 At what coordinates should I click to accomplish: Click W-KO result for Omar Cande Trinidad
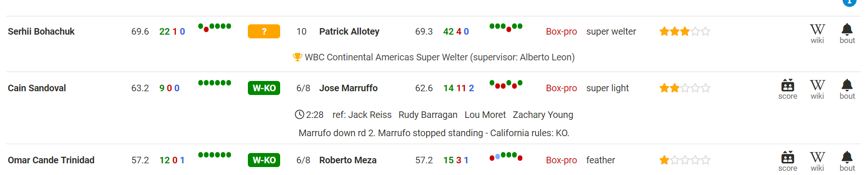(264, 160)
